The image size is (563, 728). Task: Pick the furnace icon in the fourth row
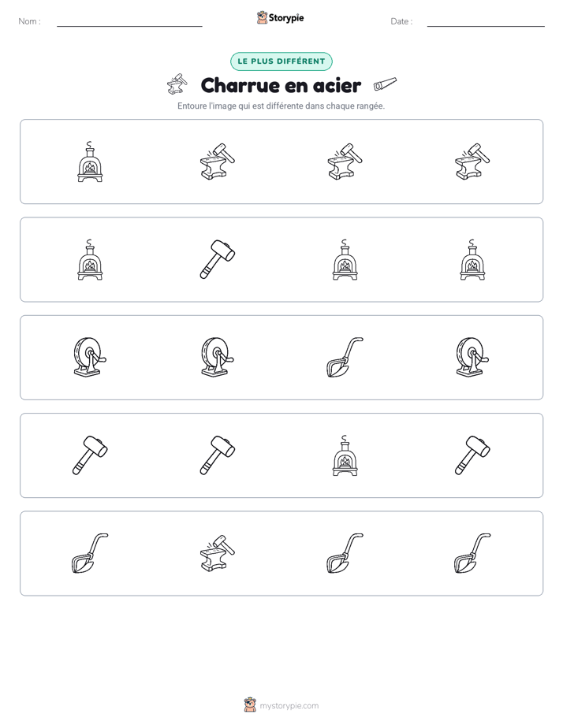pos(345,455)
